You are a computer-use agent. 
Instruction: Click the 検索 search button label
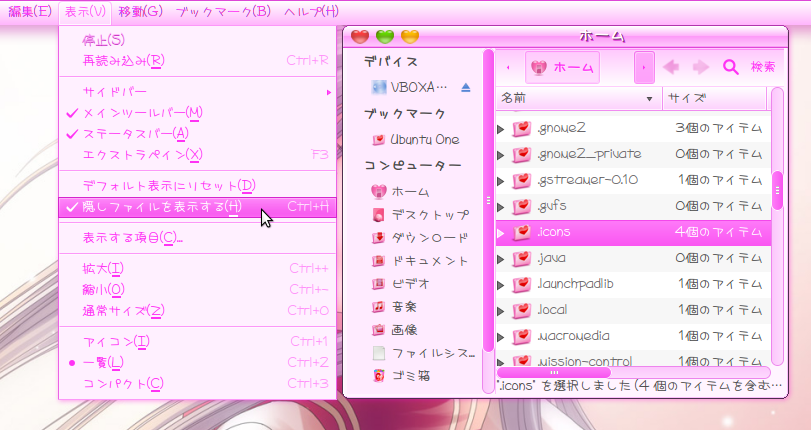coord(763,67)
